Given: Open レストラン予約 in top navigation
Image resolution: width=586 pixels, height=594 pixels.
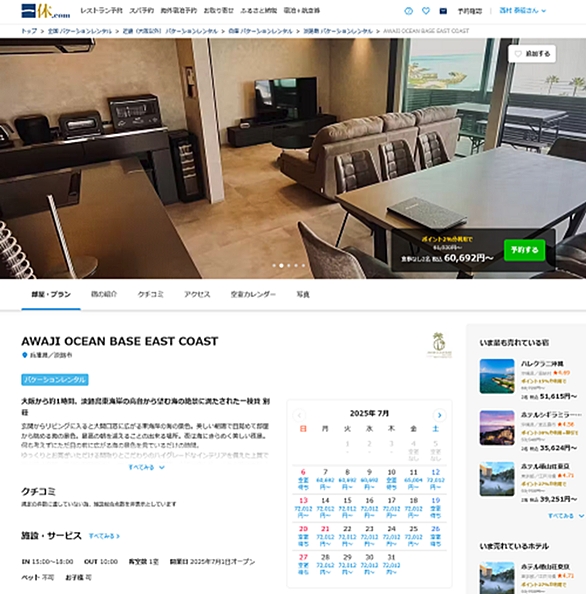Looking at the screenshot, I should 101,11.
